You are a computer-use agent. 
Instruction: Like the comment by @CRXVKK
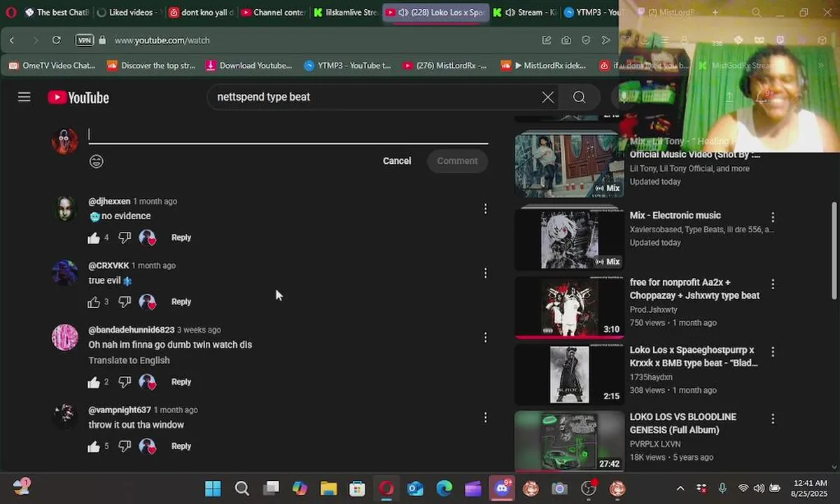(94, 302)
